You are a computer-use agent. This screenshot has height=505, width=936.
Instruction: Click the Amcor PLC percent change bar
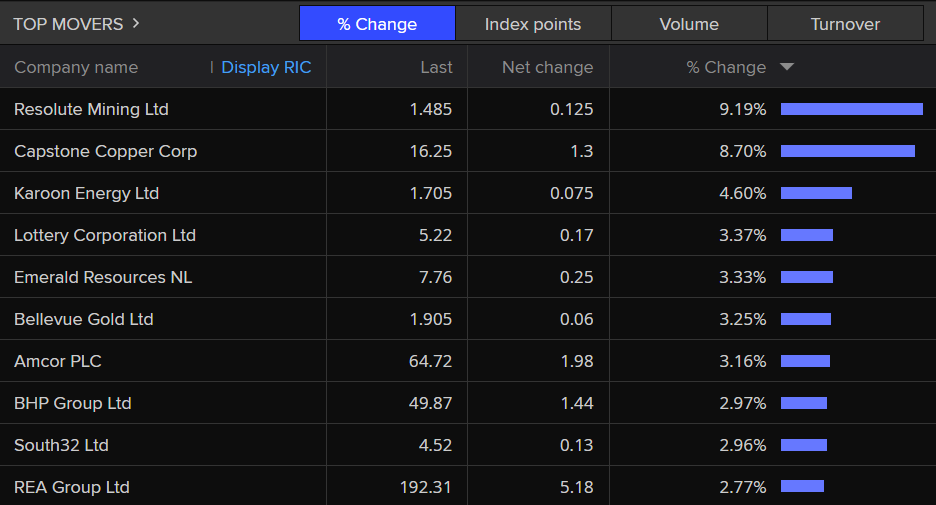coord(805,361)
